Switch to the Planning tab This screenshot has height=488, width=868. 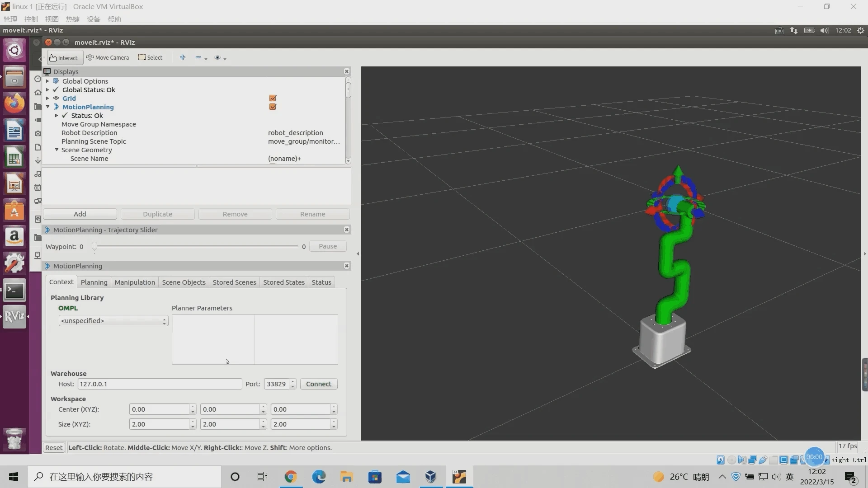[x=94, y=282]
